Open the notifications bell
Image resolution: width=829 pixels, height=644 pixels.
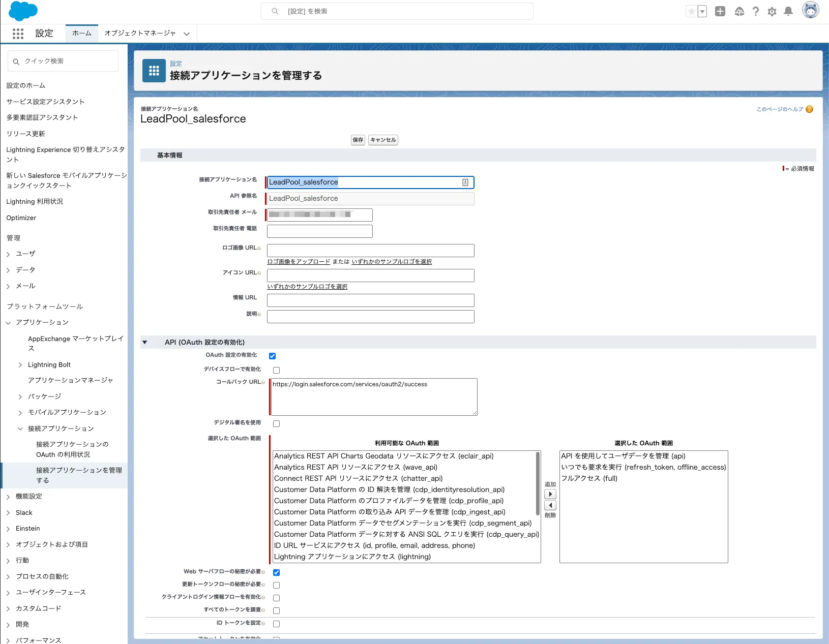(x=788, y=11)
